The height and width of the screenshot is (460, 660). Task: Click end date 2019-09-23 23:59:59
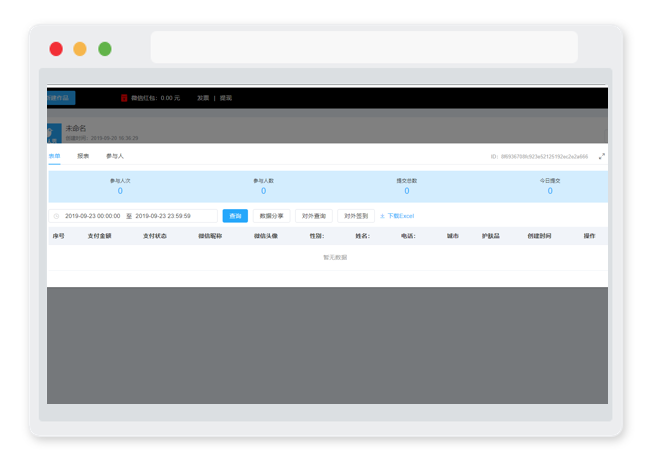(x=163, y=216)
